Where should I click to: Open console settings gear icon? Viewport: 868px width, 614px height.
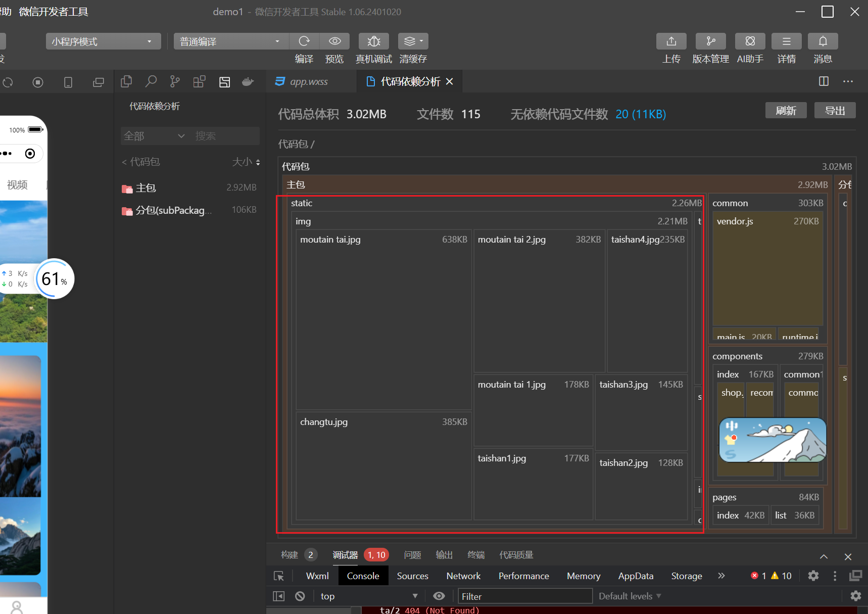(x=856, y=596)
